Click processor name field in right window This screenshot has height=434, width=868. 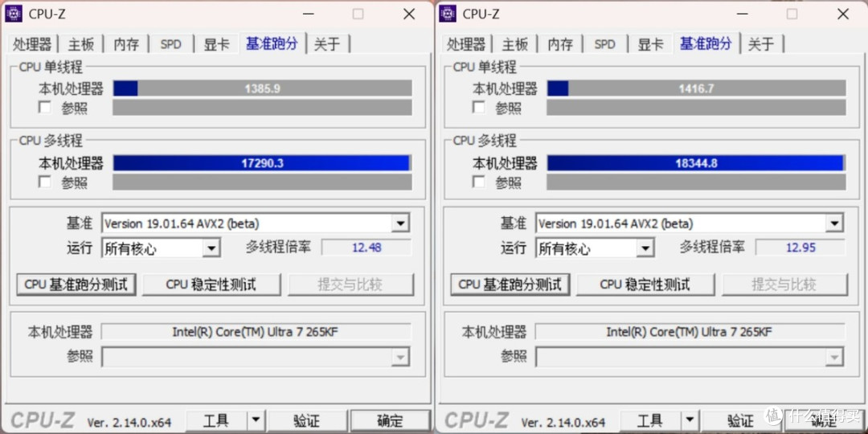(x=690, y=332)
